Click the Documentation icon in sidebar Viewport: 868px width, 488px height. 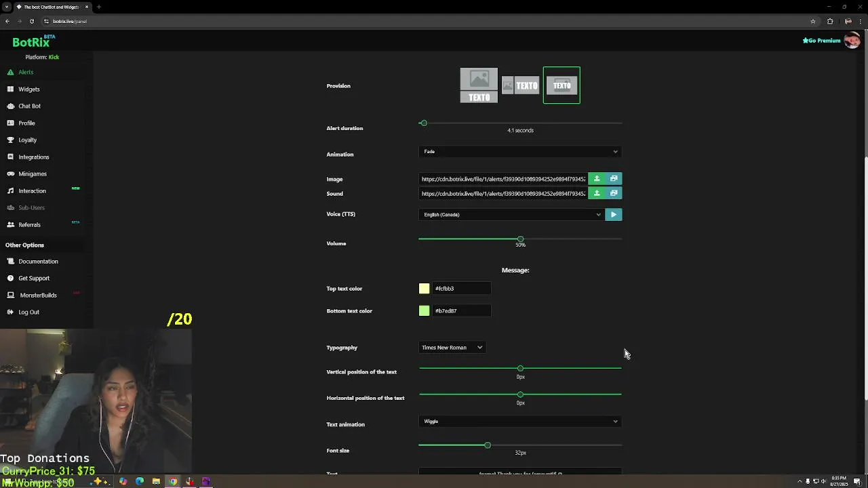point(11,261)
